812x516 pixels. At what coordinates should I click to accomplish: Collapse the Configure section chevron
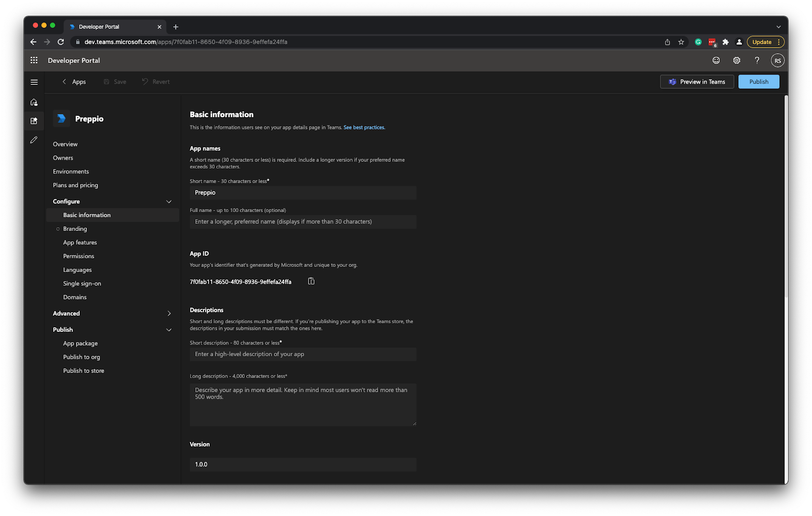[x=169, y=201]
